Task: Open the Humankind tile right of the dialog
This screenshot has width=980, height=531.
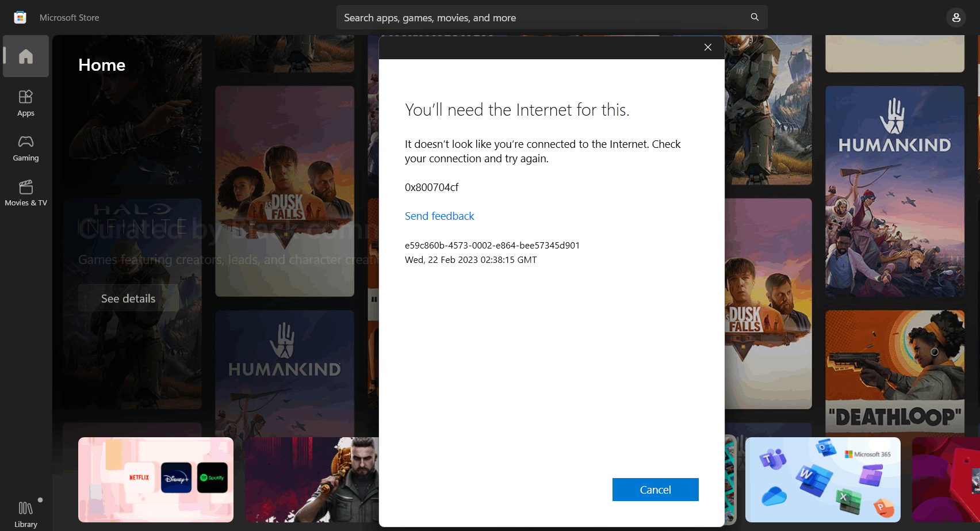Action: tap(895, 192)
